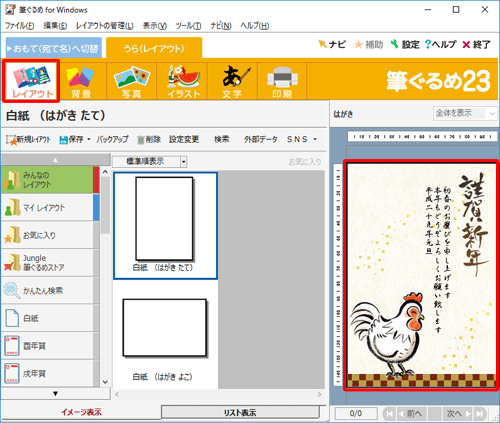Expand sidebar list with bottom arrow

point(56,393)
